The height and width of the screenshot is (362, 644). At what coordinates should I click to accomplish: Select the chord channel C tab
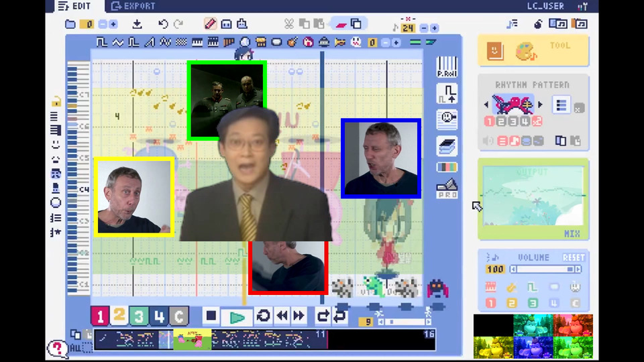click(x=178, y=316)
